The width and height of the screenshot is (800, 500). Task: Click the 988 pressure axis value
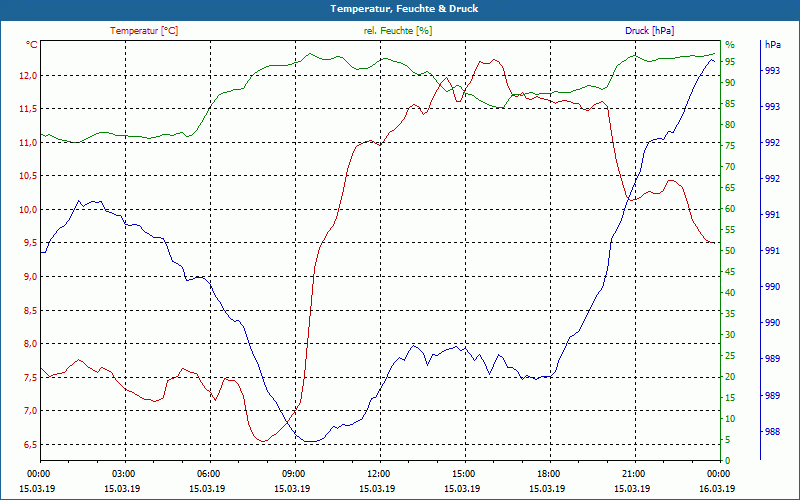point(772,432)
